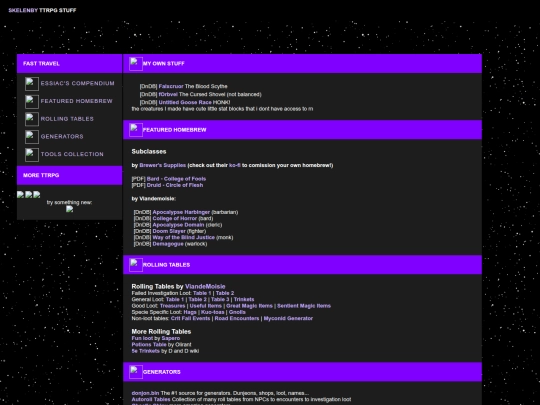The image size is (540, 405).
Task: Open the 5e Trinkets link
Action: coord(146,351)
